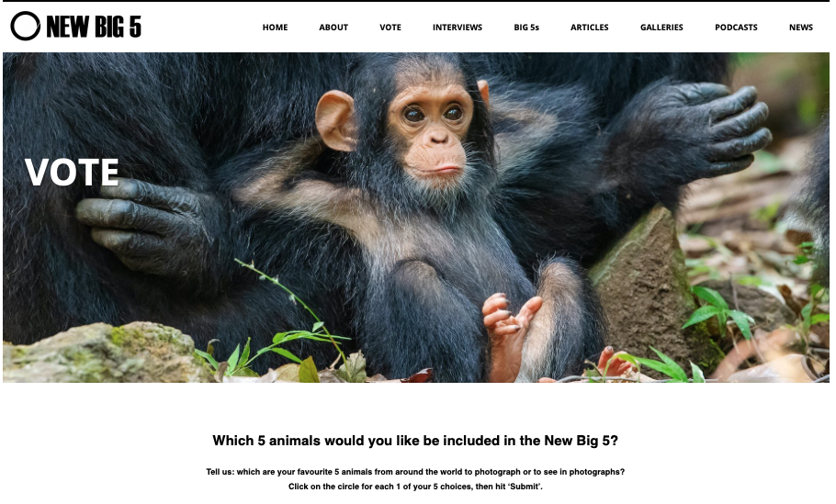Click the baby chimp's pink ear
This screenshot has height=504, width=836.
pyautogui.click(x=334, y=120)
